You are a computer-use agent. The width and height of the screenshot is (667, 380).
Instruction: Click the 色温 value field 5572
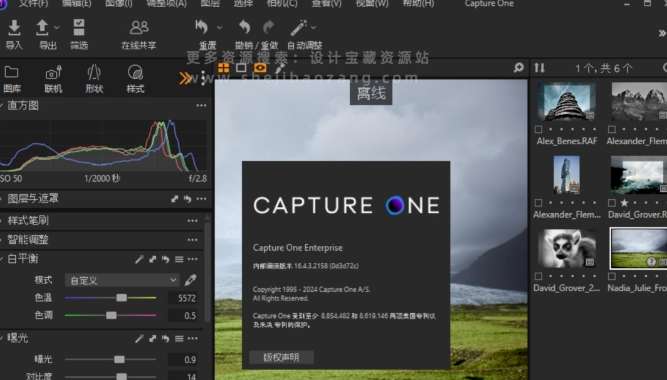tap(183, 298)
